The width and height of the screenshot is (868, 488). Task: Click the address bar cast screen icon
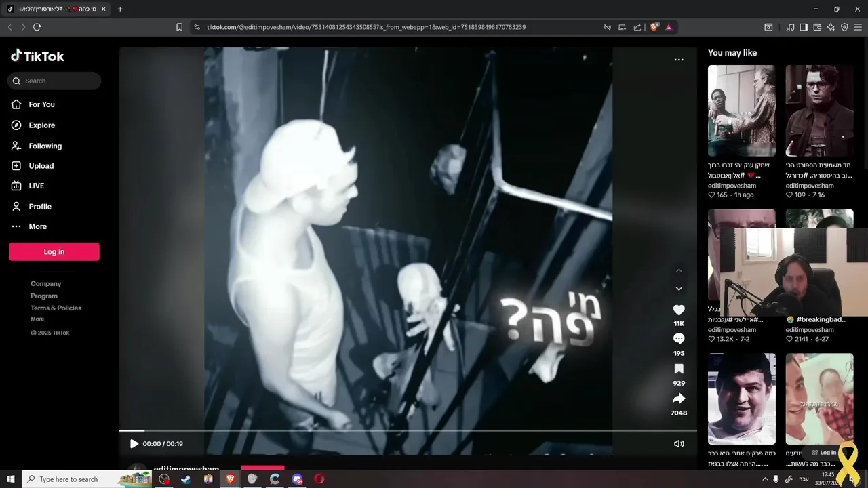click(622, 27)
